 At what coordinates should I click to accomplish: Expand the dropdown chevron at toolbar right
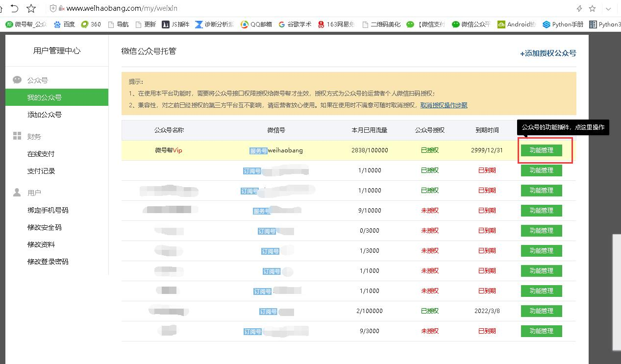click(x=608, y=8)
